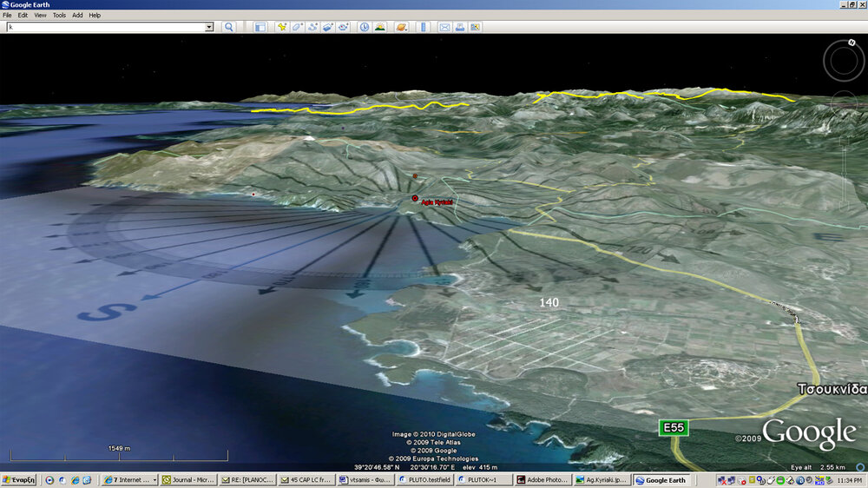Viewport: 868px width, 488px height.
Task: Open the Windows Start (Έναρξη) button
Action: (18, 480)
